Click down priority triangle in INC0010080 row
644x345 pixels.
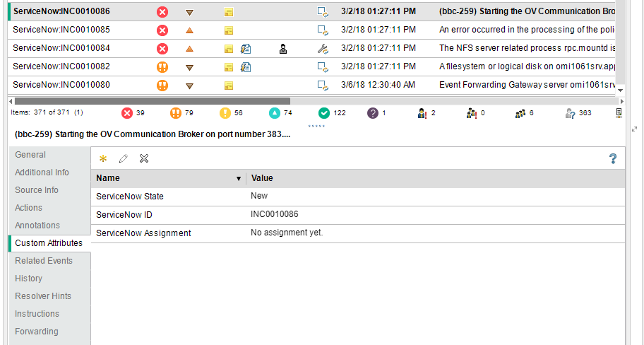click(x=189, y=86)
